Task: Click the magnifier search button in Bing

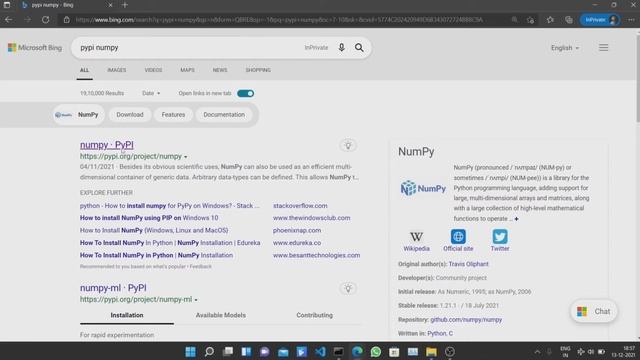Action: [x=359, y=47]
